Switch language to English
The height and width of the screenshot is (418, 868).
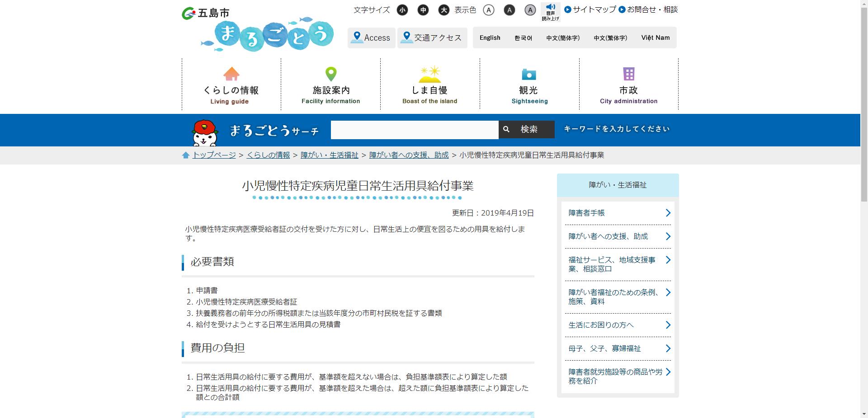coord(490,38)
